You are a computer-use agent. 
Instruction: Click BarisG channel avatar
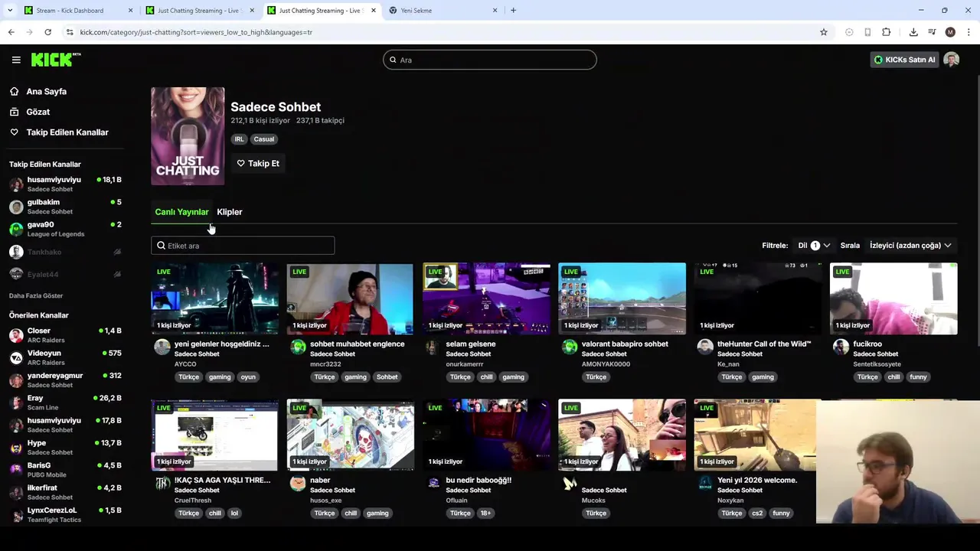[x=16, y=470]
